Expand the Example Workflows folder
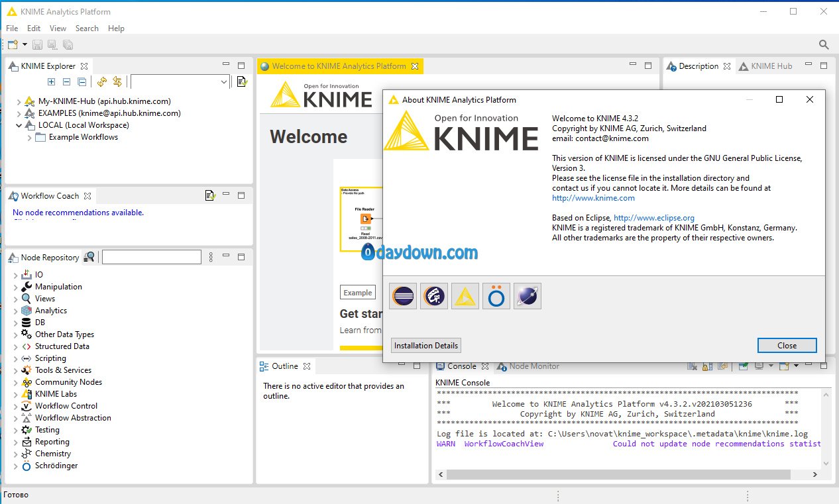The image size is (839, 504). tap(29, 137)
